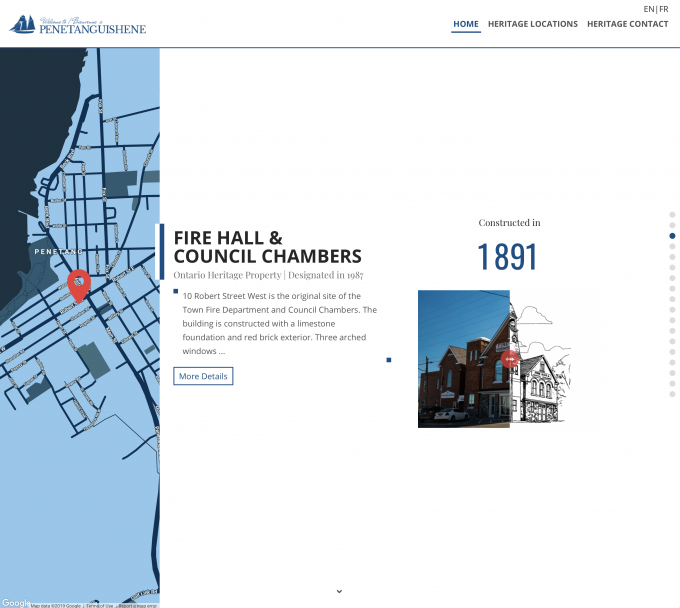
Task: Click the Fire Hall & Council Chambers heading
Action: click(267, 247)
